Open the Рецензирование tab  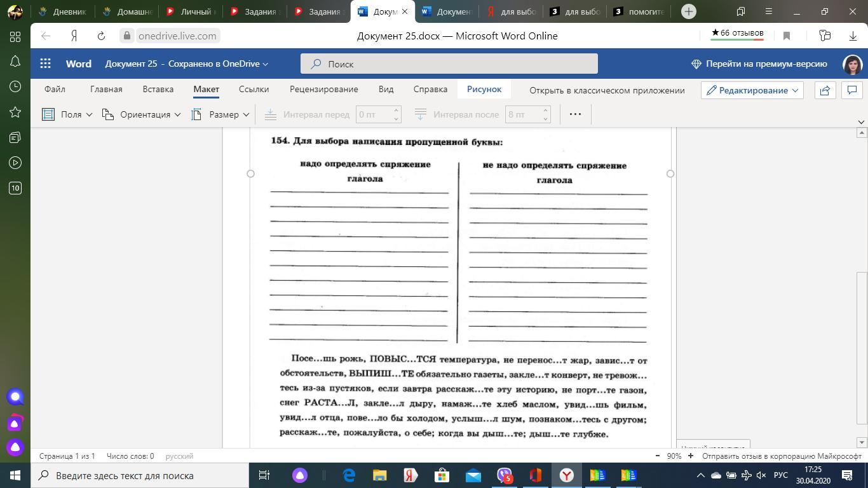point(323,90)
